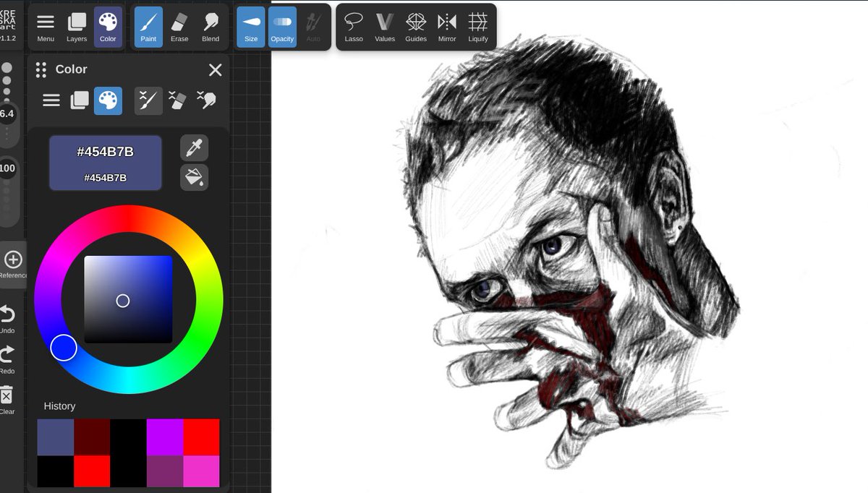Viewport: 868px width, 493px height.
Task: Switch to layers tab inside Color panel
Action: pyautogui.click(x=80, y=100)
